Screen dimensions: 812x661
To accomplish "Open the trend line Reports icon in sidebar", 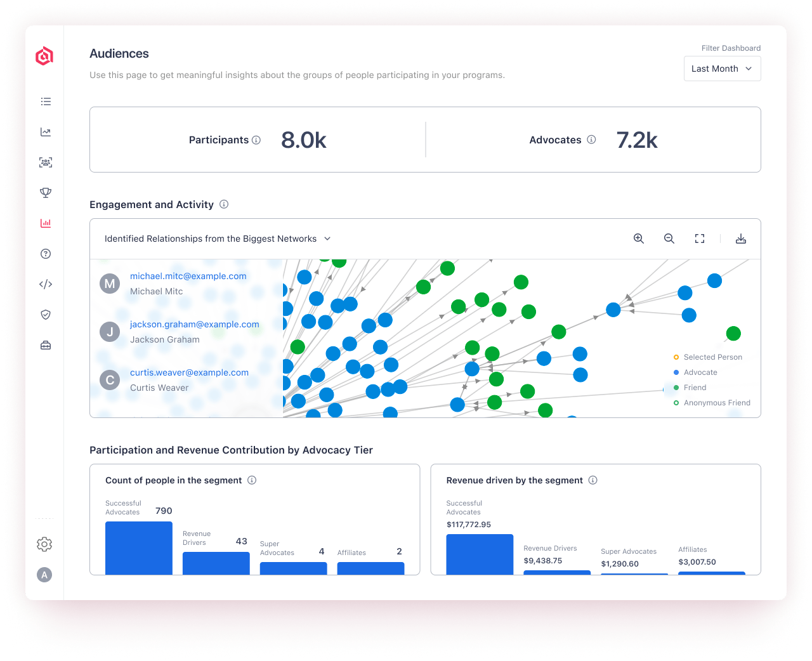I will (x=45, y=132).
